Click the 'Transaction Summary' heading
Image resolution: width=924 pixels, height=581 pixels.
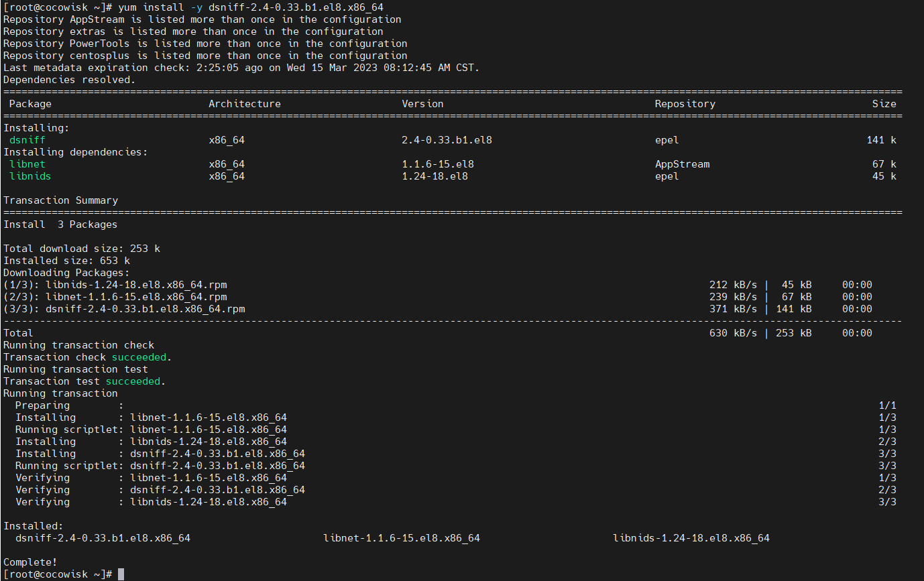(x=60, y=200)
